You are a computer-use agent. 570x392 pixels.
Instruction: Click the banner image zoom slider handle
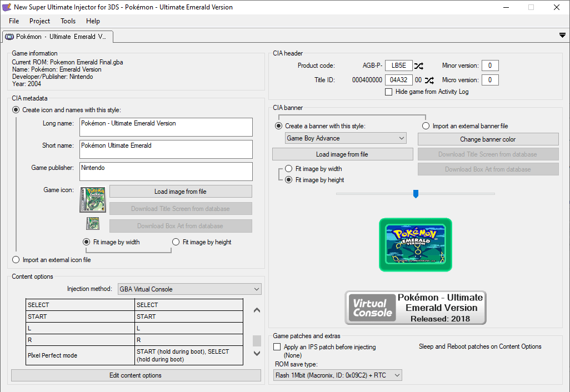[x=416, y=194]
